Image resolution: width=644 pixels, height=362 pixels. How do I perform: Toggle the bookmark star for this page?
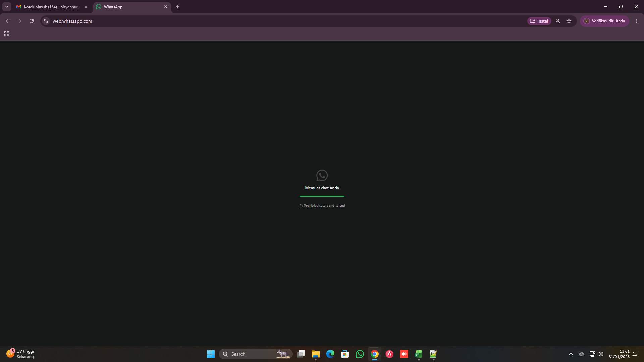tap(569, 21)
